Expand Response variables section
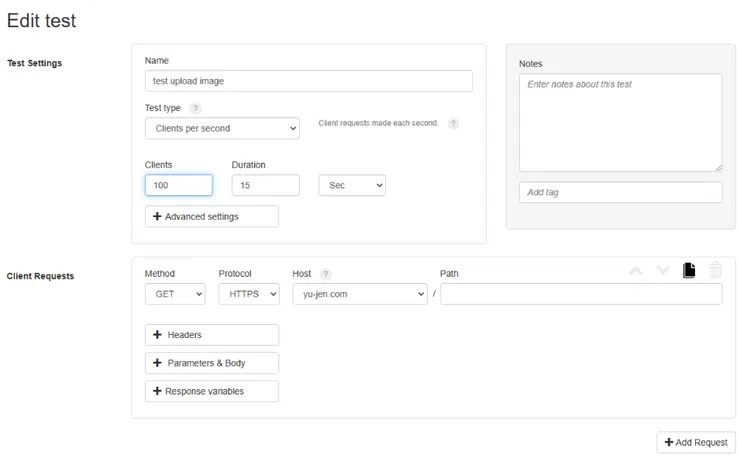The height and width of the screenshot is (462, 740). point(212,391)
